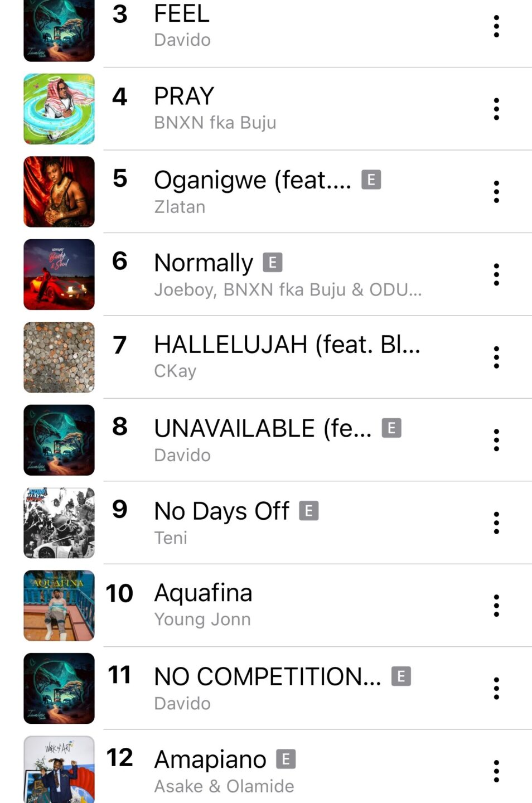
Task: Open three-dot menu for PRAY
Action: tap(496, 109)
